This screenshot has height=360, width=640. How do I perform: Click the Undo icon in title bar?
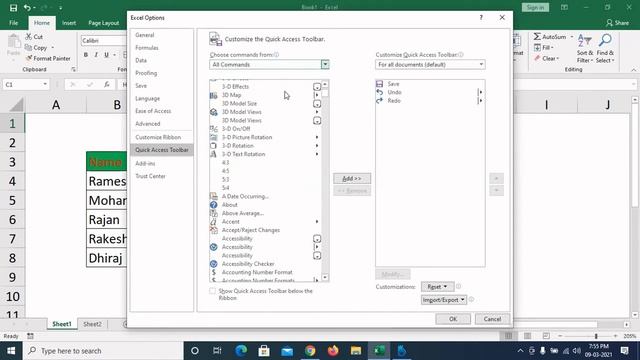pyautogui.click(x=27, y=7)
